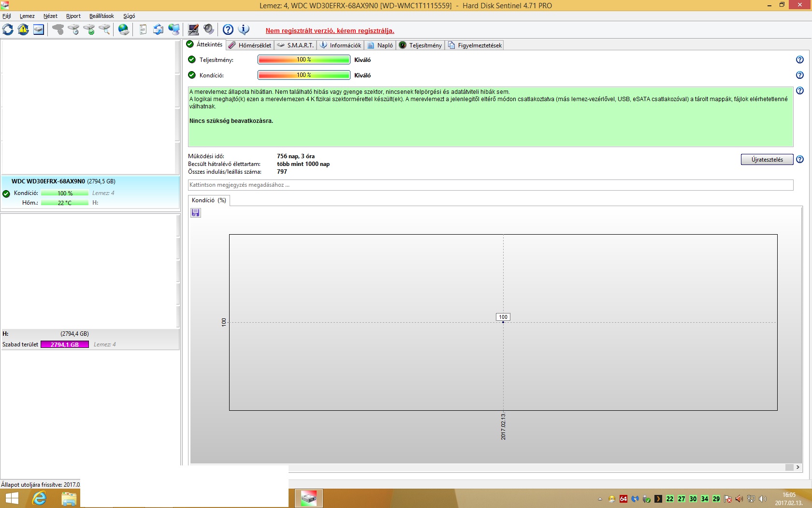Click the globe with disk toolbar icon
The width and height of the screenshot is (812, 508).
(124, 30)
